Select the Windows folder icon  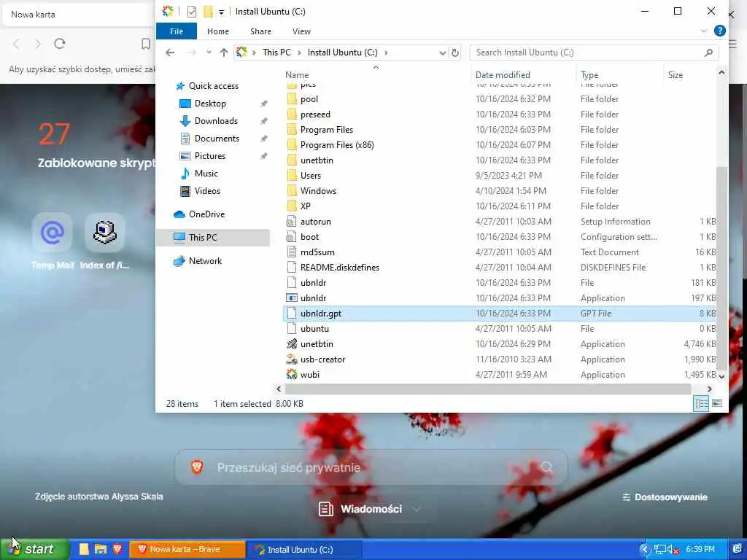[292, 191]
